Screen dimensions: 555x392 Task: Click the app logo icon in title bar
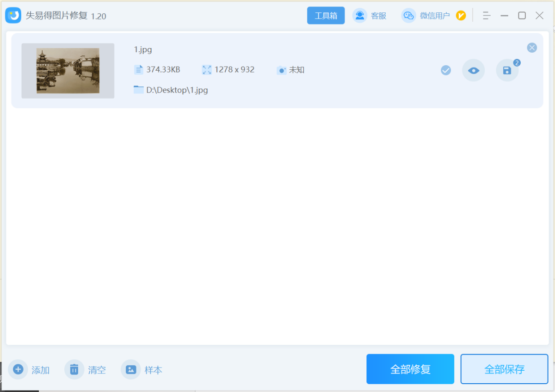pyautogui.click(x=13, y=16)
